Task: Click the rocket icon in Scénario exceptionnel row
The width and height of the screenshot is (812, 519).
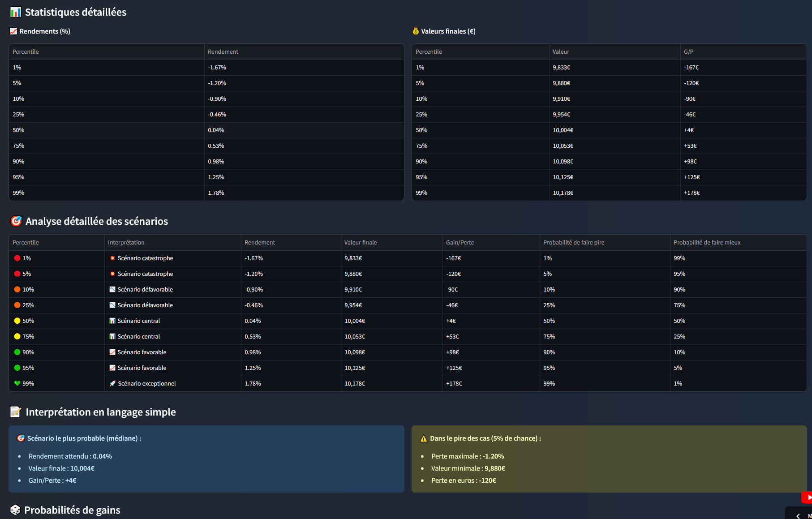Action: click(x=112, y=384)
